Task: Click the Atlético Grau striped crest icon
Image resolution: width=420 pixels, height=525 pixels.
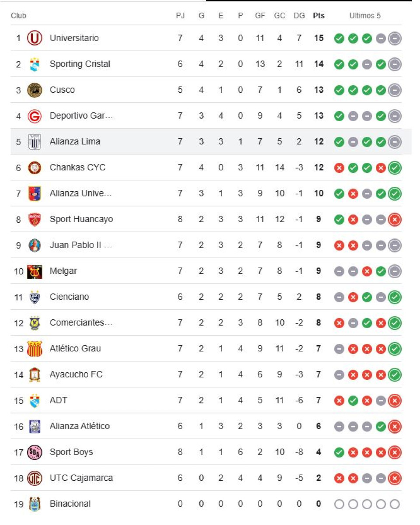Action: click(35, 349)
